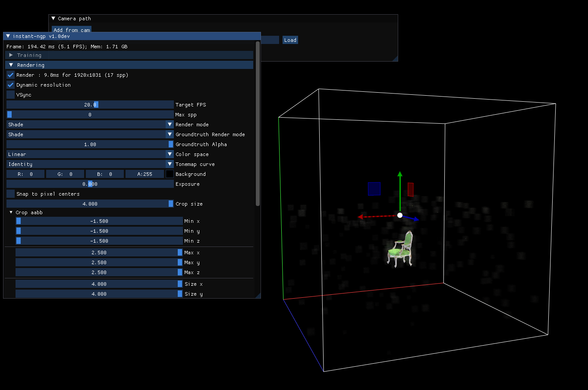The width and height of the screenshot is (588, 390).
Task: Open the Render mode dropdown arrow
Action: pyautogui.click(x=170, y=124)
